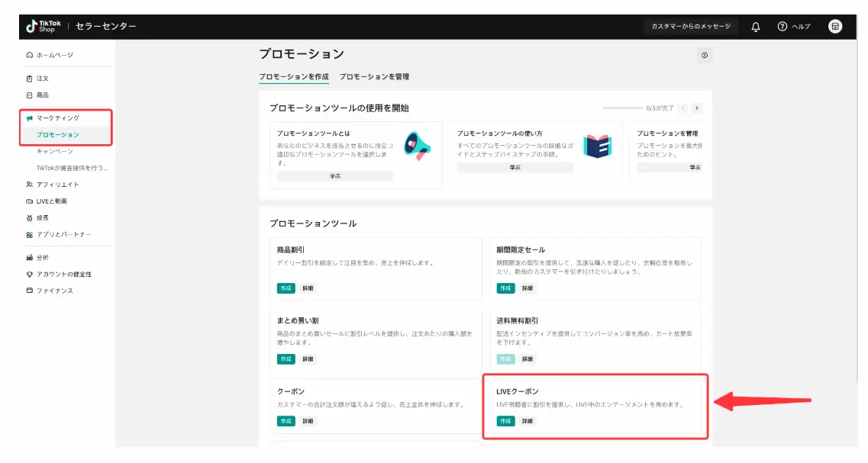868x463 pixels.
Task: Click the product icon beside 商品
Action: [29, 95]
